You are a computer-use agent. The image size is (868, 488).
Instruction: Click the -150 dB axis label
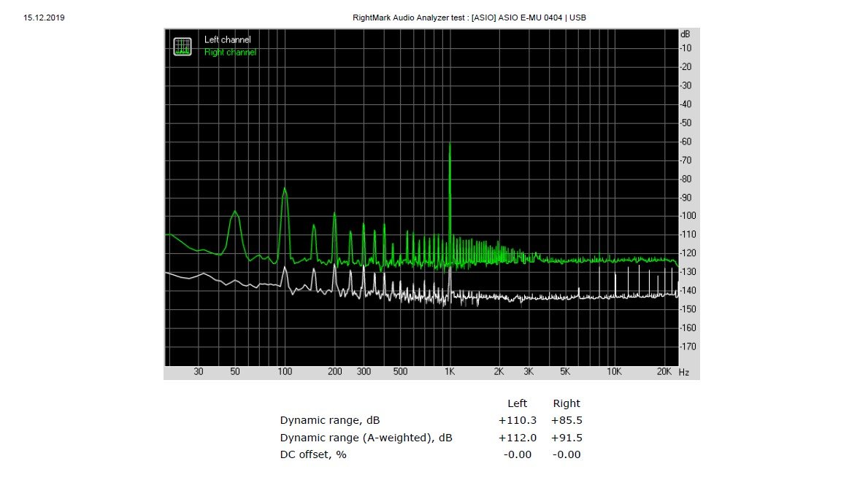[688, 309]
